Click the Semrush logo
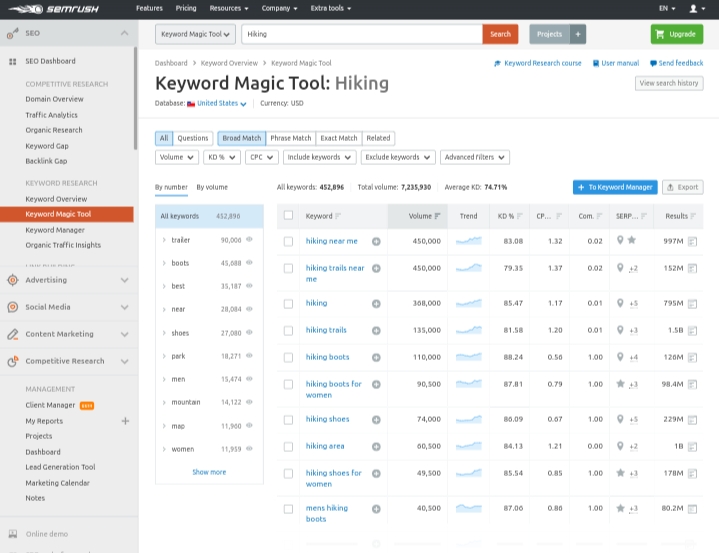719x553 pixels. click(53, 9)
